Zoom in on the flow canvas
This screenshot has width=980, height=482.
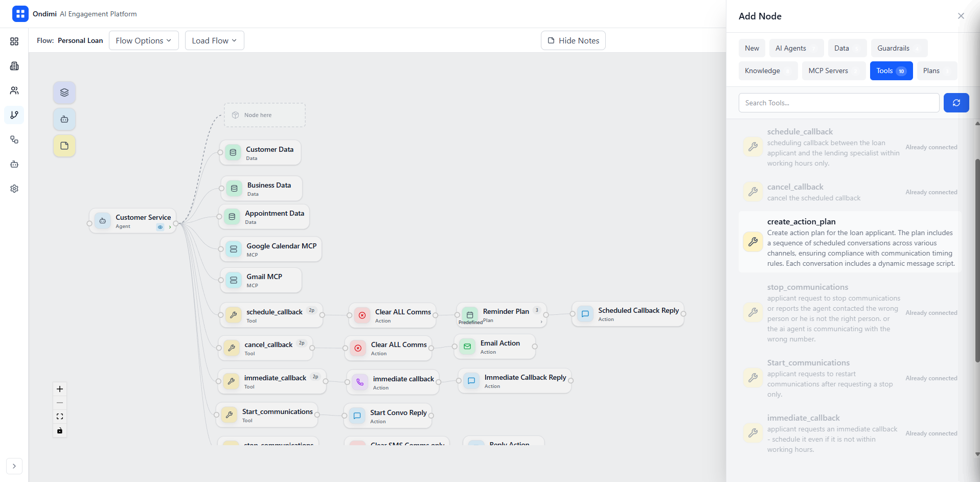[x=60, y=389]
